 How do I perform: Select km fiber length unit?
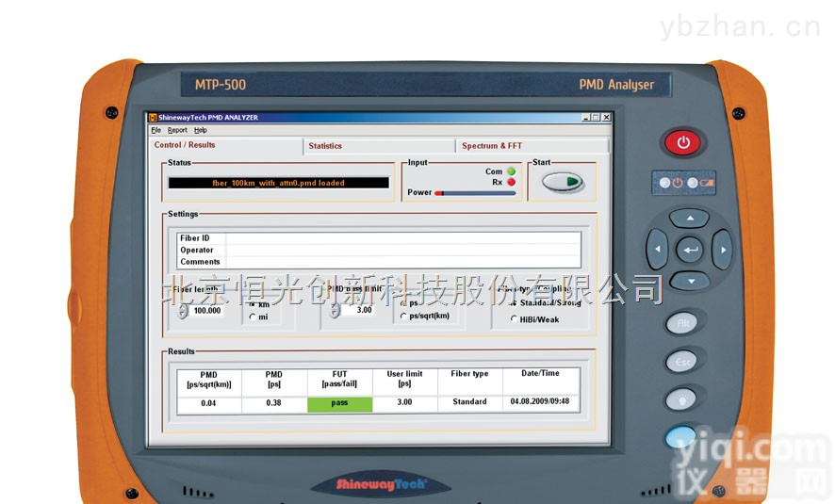(x=253, y=304)
